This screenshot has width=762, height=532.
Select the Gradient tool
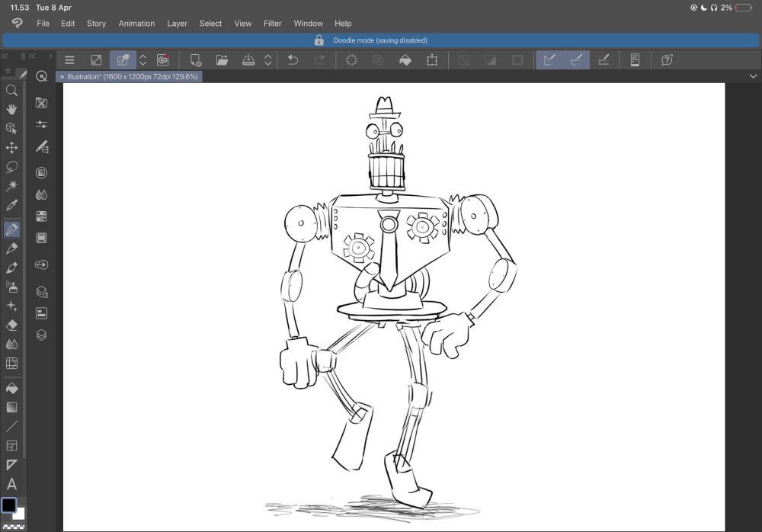[11, 407]
